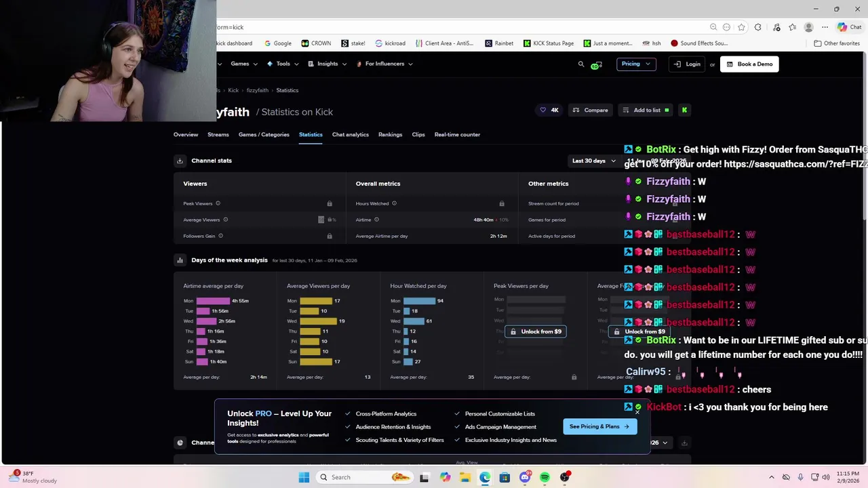This screenshot has width=868, height=488.
Task: Open Microsoft Store from the taskbar
Action: 505,477
